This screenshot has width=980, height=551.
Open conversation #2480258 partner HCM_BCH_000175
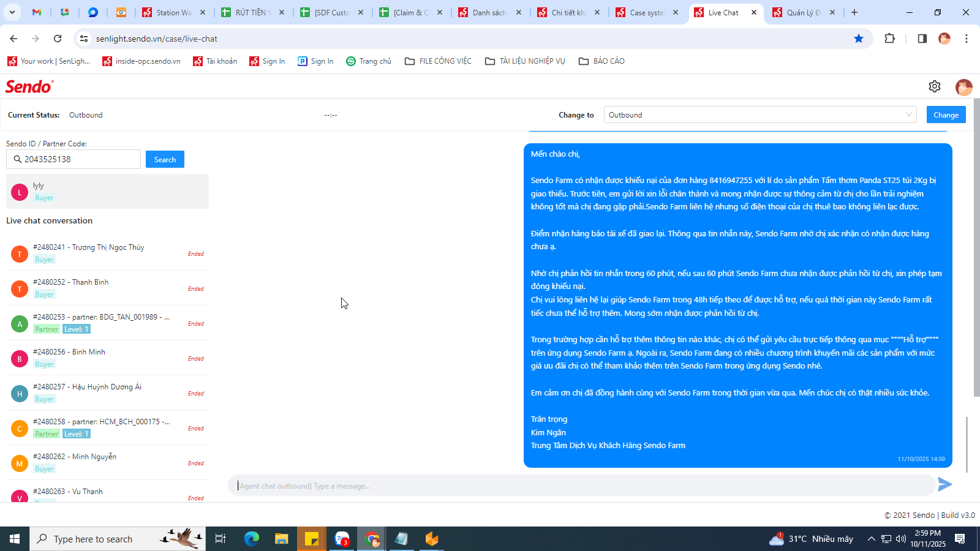coord(107,428)
